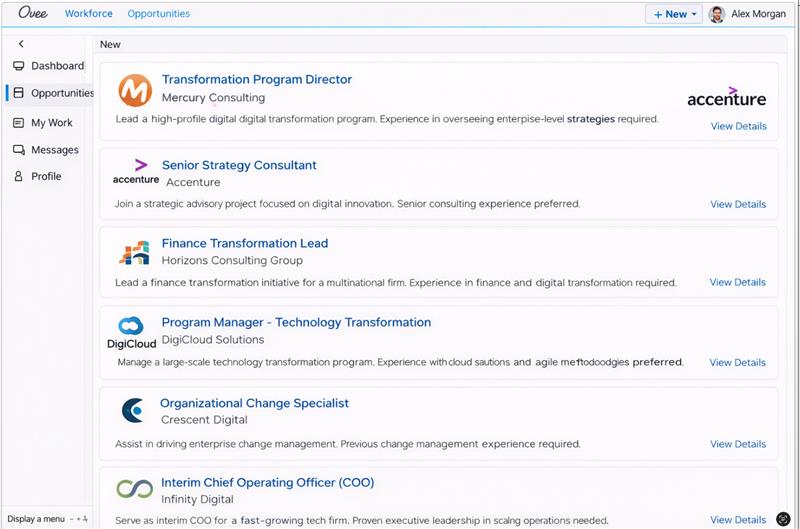
Task: Click the Crescent Digital logo
Action: click(133, 410)
